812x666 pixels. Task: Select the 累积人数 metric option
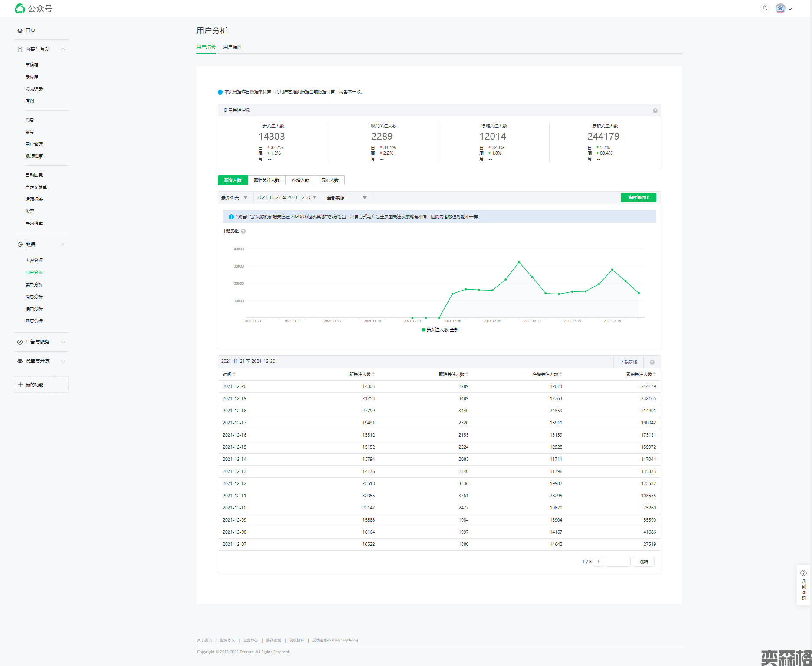[330, 180]
